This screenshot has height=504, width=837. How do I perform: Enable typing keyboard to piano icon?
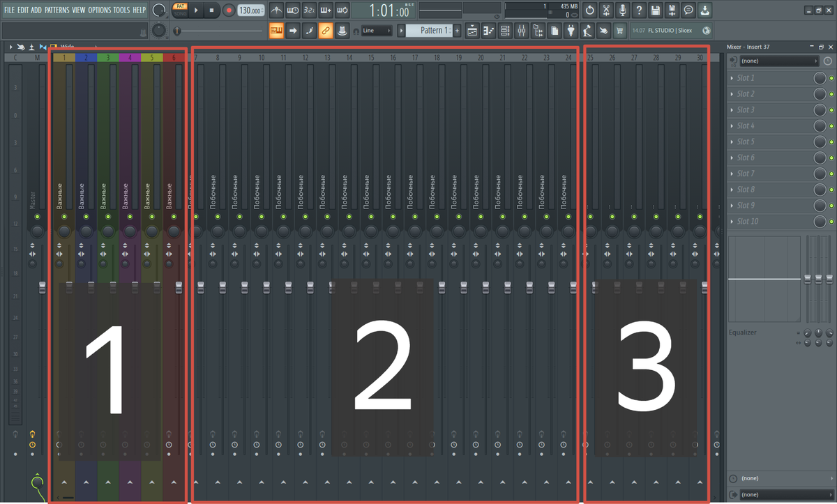276,31
